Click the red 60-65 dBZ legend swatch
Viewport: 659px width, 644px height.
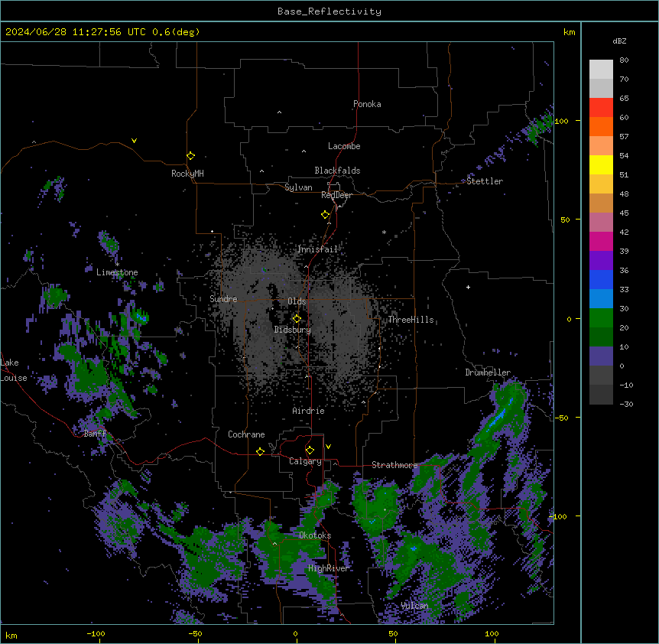pos(601,107)
